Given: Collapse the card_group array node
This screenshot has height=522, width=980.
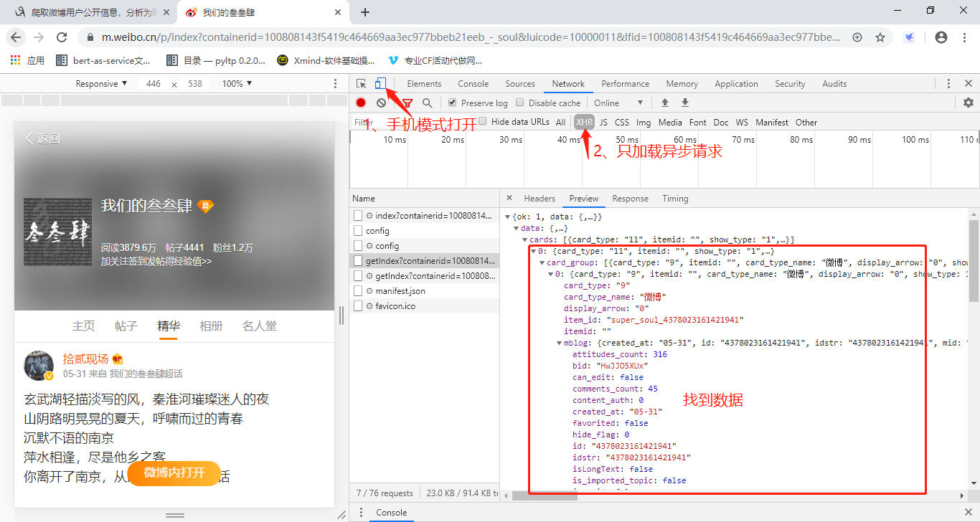Looking at the screenshot, I should click(x=542, y=262).
